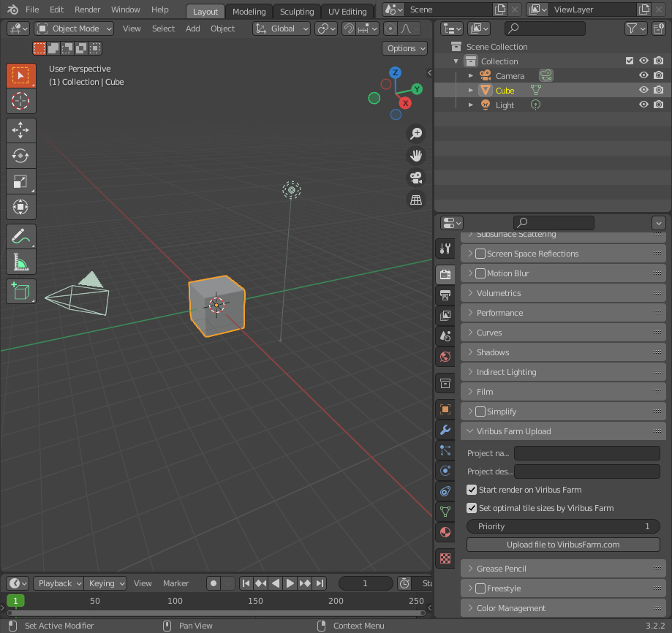Uncheck Start render on Viribus Farm
This screenshot has height=633, width=672.
coord(472,490)
